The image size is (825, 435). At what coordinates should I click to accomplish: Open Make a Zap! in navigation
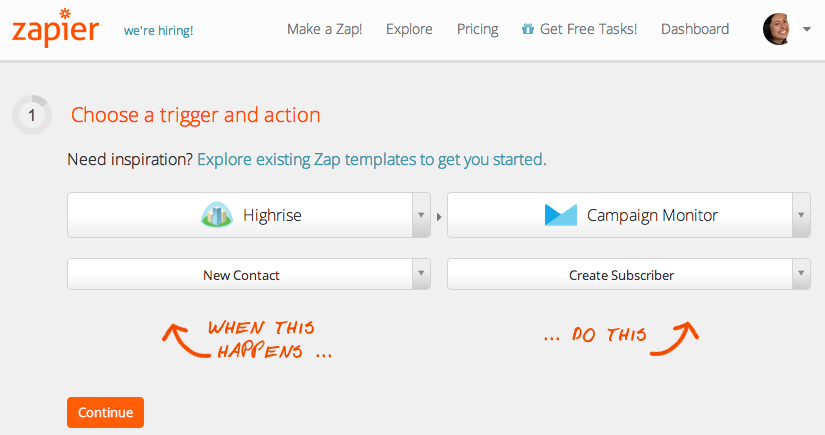point(325,29)
